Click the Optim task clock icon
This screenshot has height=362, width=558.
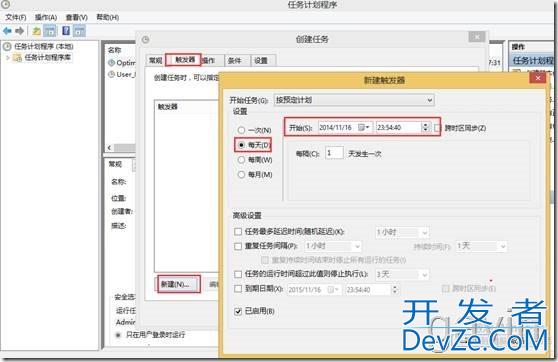click(x=111, y=63)
